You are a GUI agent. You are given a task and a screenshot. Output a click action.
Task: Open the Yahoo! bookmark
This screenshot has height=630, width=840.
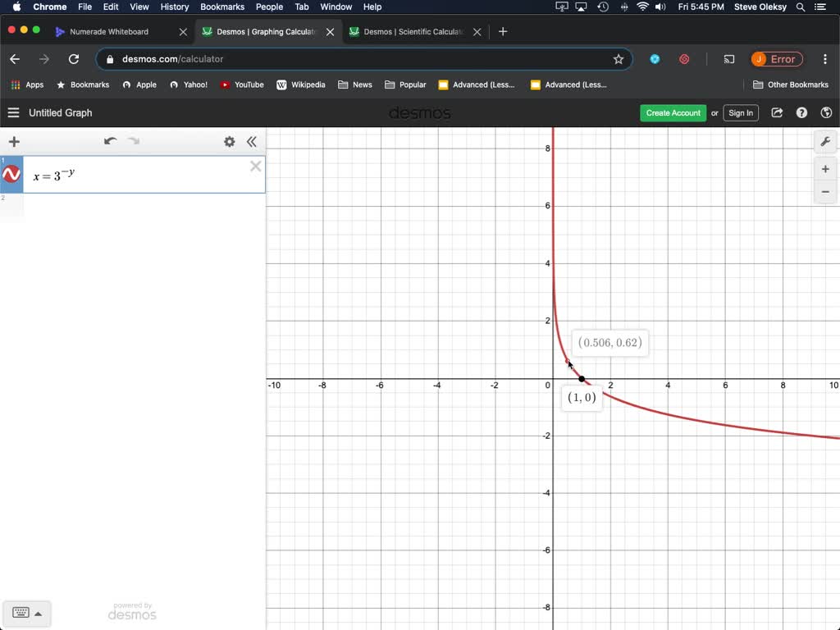pyautogui.click(x=189, y=84)
